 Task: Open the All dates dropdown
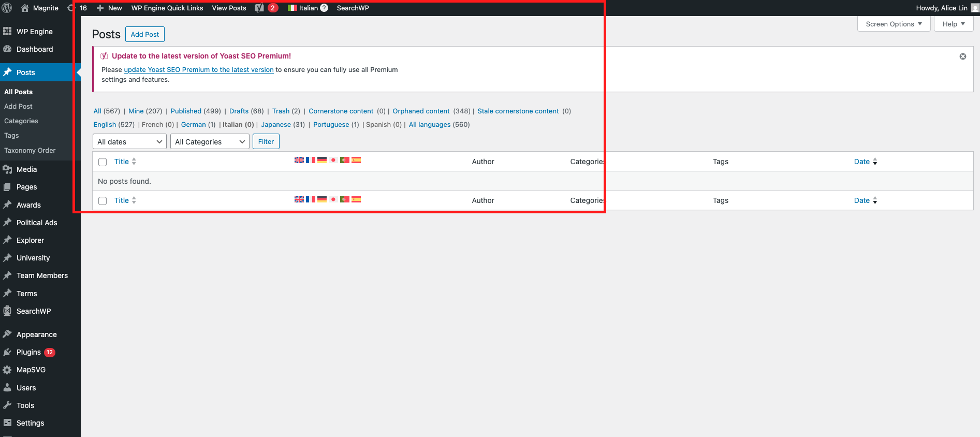click(129, 142)
